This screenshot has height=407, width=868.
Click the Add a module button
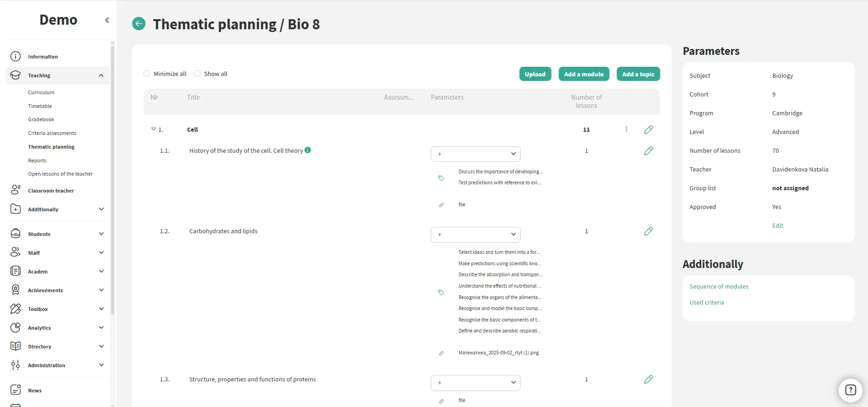583,74
